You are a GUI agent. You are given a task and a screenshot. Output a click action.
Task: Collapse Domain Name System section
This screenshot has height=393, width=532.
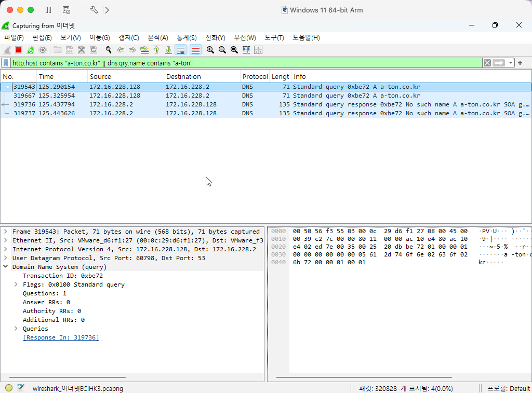(x=6, y=267)
